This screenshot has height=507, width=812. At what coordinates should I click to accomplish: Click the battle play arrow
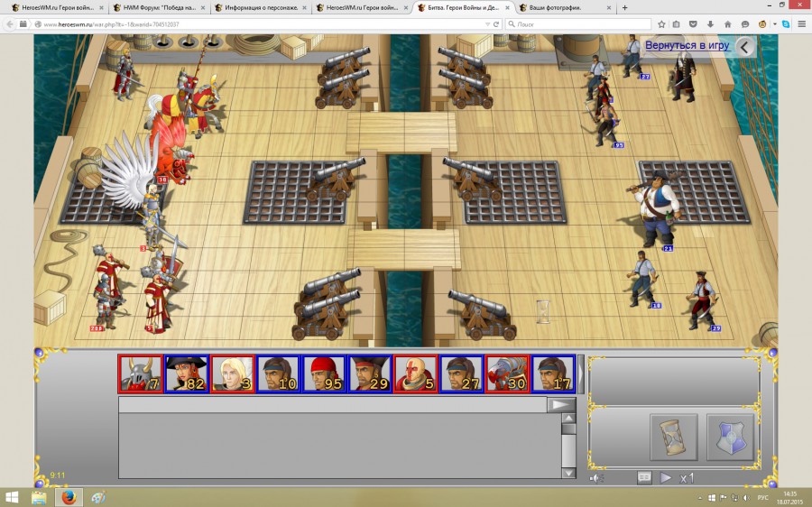coord(666,477)
